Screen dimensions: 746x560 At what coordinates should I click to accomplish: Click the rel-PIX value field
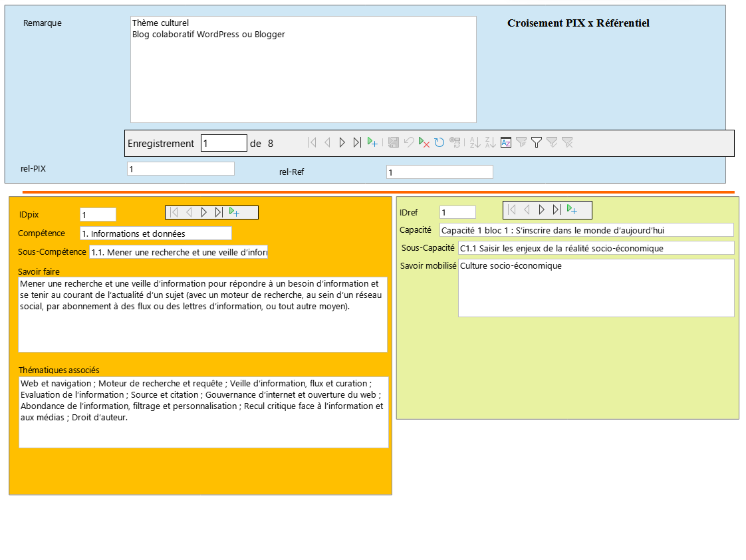coord(181,169)
